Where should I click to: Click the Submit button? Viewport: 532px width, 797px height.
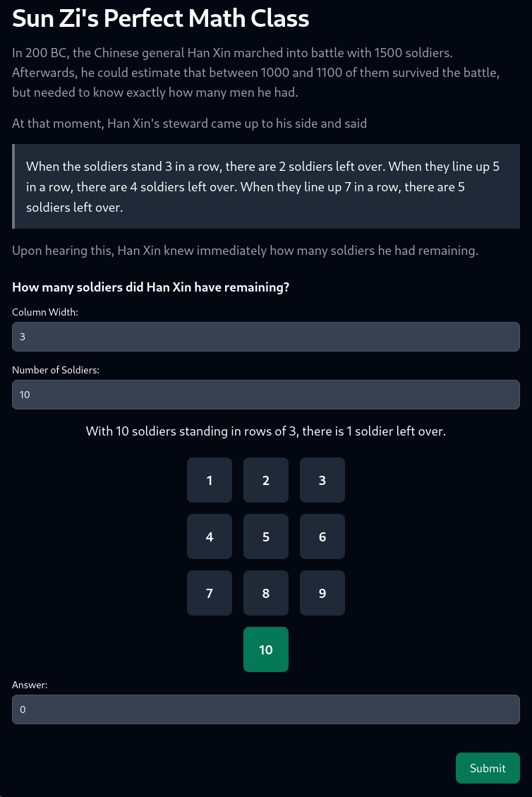(x=488, y=768)
